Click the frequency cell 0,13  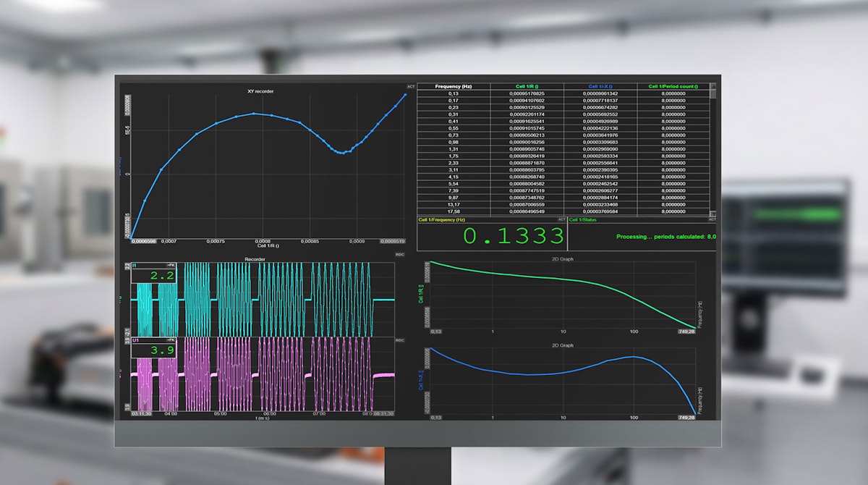point(454,93)
